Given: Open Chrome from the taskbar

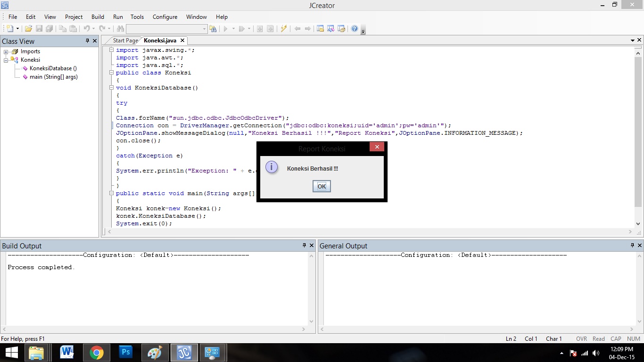Looking at the screenshot, I should (x=96, y=352).
